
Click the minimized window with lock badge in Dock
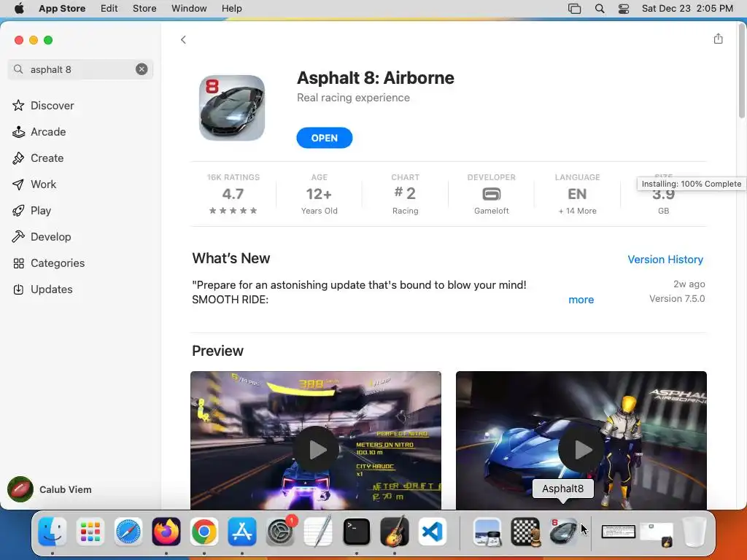point(657,533)
